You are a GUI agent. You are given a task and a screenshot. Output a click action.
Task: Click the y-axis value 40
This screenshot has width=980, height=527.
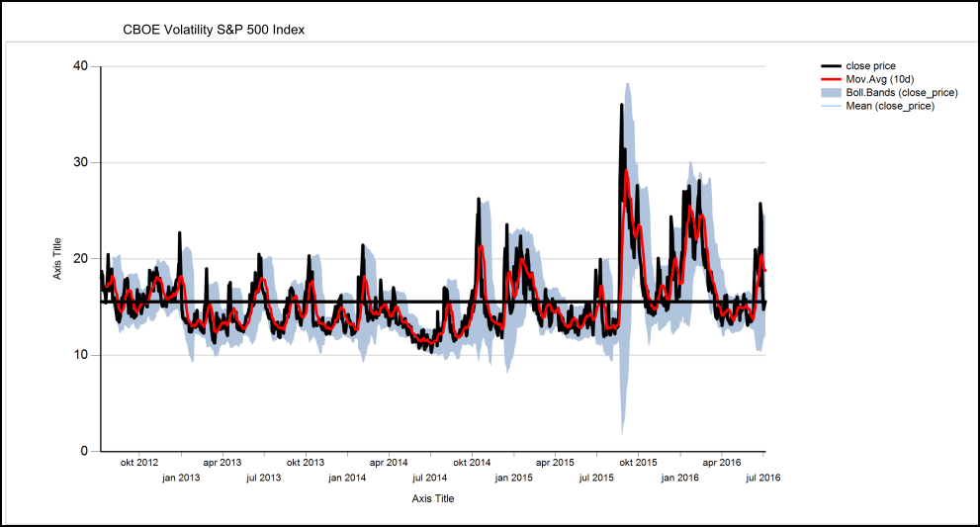pos(81,65)
